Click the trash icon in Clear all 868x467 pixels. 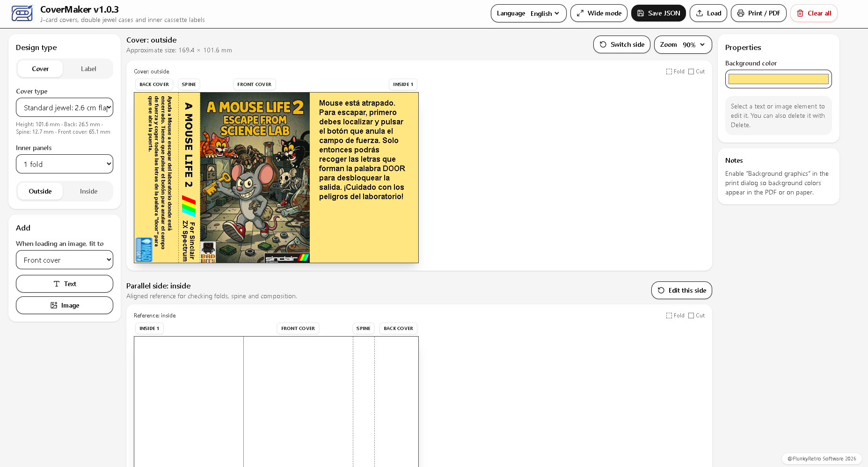point(800,13)
